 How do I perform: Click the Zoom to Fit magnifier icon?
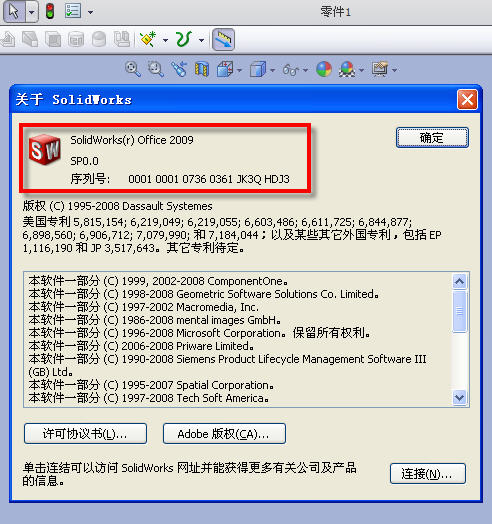tap(133, 70)
